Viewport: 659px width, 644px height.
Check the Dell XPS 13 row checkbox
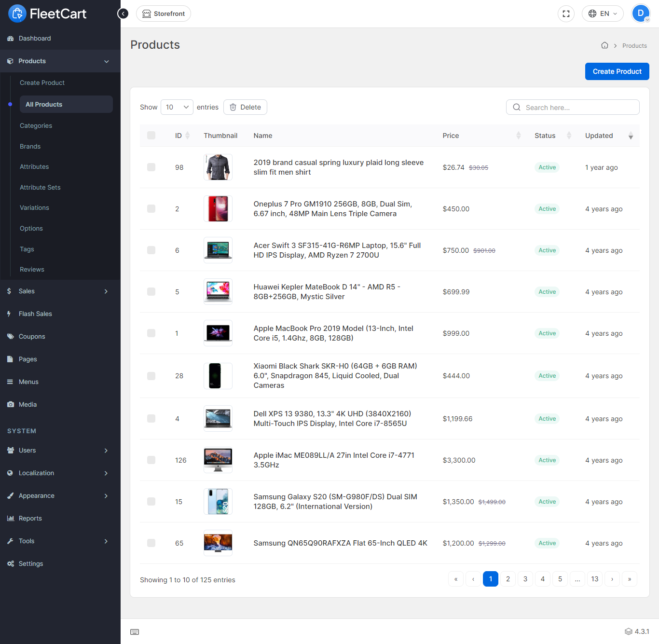[151, 419]
